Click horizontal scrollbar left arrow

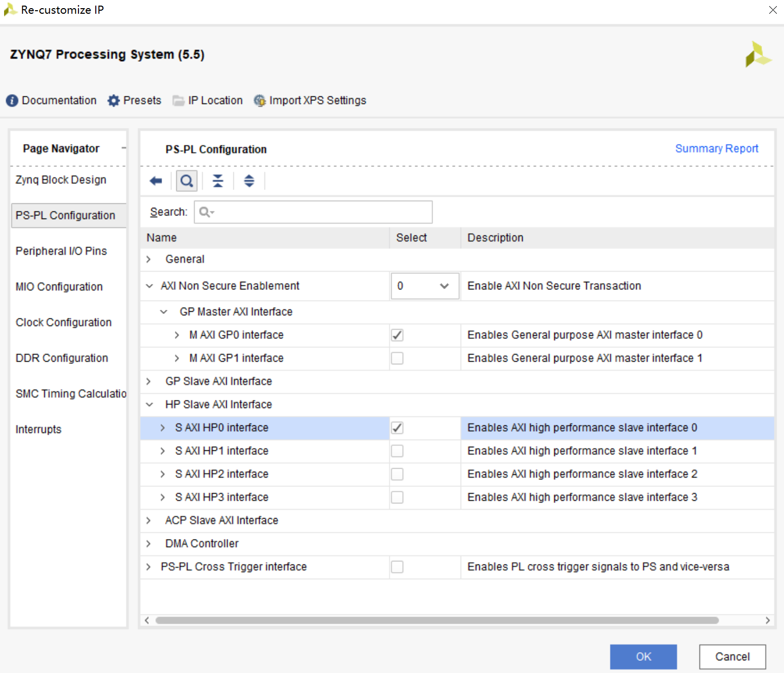[147, 620]
